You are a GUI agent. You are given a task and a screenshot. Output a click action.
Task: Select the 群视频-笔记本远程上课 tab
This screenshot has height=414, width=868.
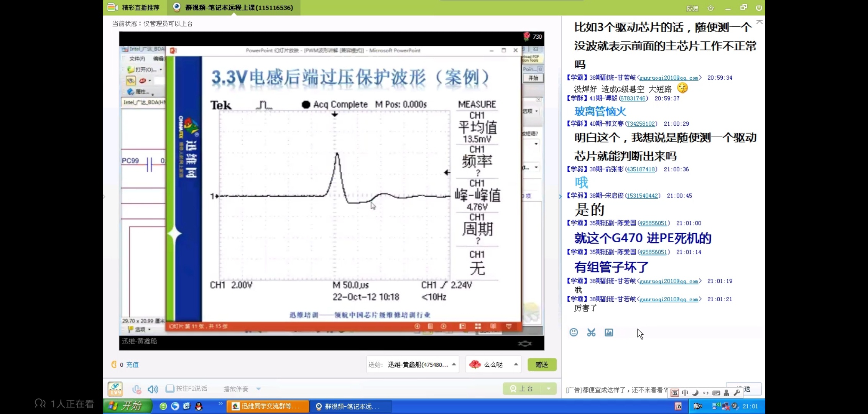tap(234, 7)
